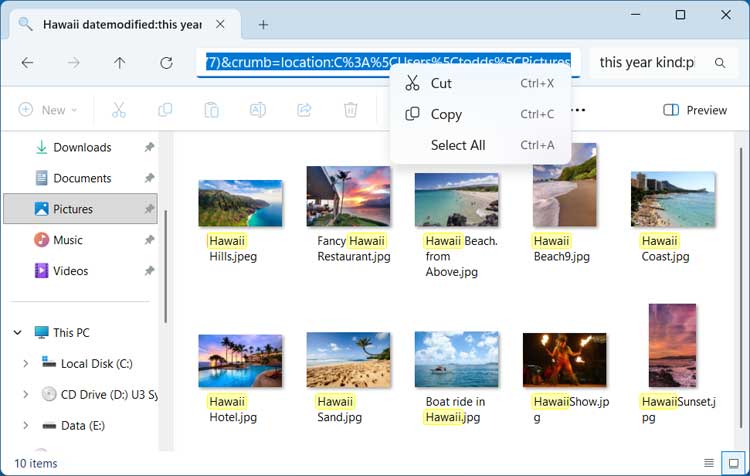Image resolution: width=750 pixels, height=476 pixels.
Task: Select the Hawaii datemodified:this year tab
Action: (122, 24)
